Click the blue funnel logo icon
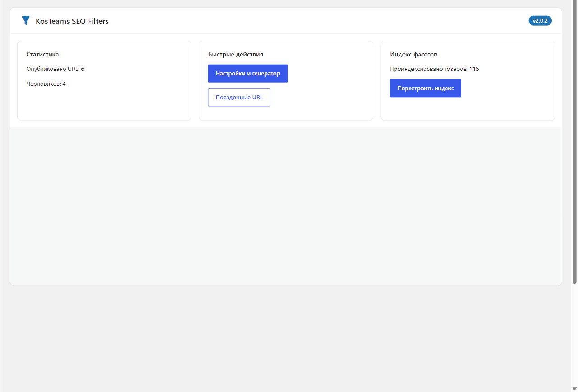 26,20
